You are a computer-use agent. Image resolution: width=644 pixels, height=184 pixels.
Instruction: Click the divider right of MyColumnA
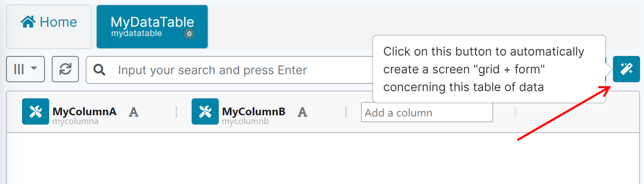tap(176, 112)
